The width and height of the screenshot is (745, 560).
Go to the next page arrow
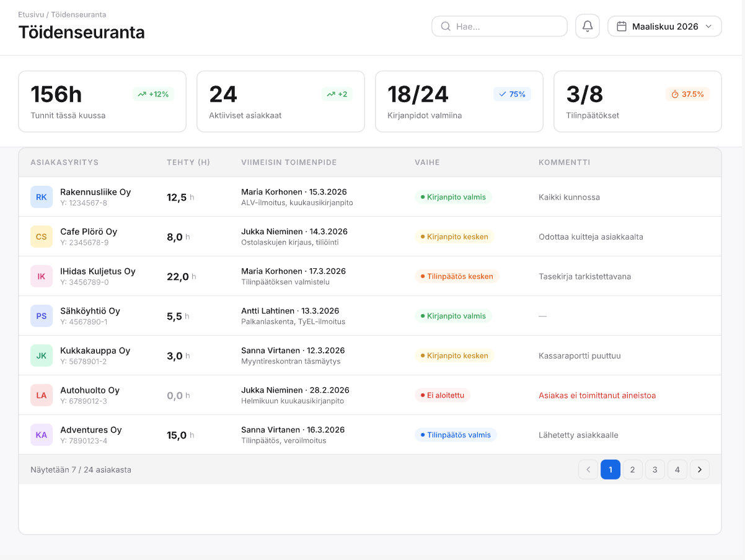click(x=699, y=470)
